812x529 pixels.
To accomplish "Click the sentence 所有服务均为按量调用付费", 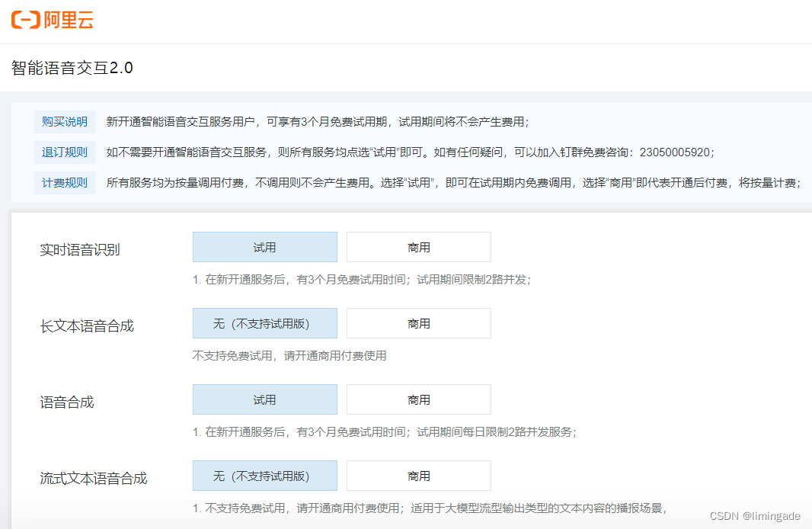I will [x=454, y=183].
